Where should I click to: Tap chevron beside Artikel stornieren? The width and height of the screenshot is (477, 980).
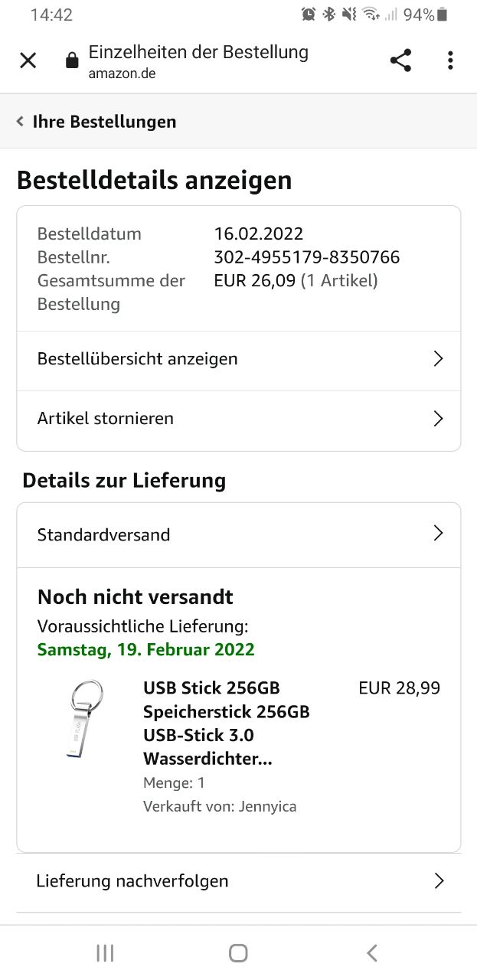coord(438,419)
